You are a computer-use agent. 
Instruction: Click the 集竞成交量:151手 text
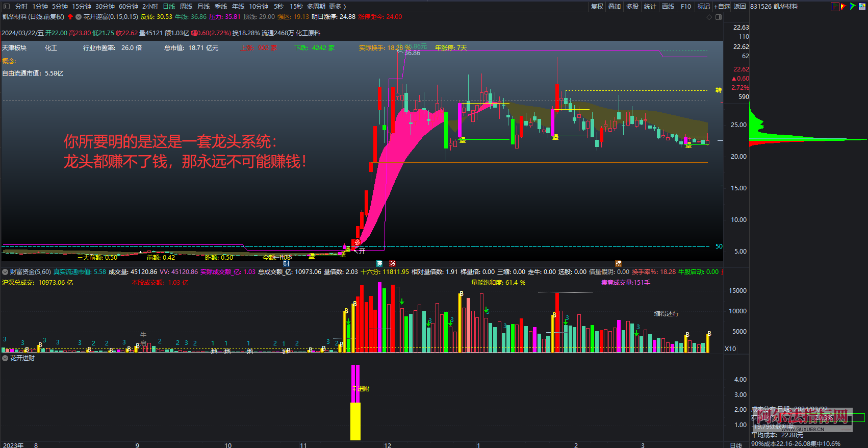[626, 282]
